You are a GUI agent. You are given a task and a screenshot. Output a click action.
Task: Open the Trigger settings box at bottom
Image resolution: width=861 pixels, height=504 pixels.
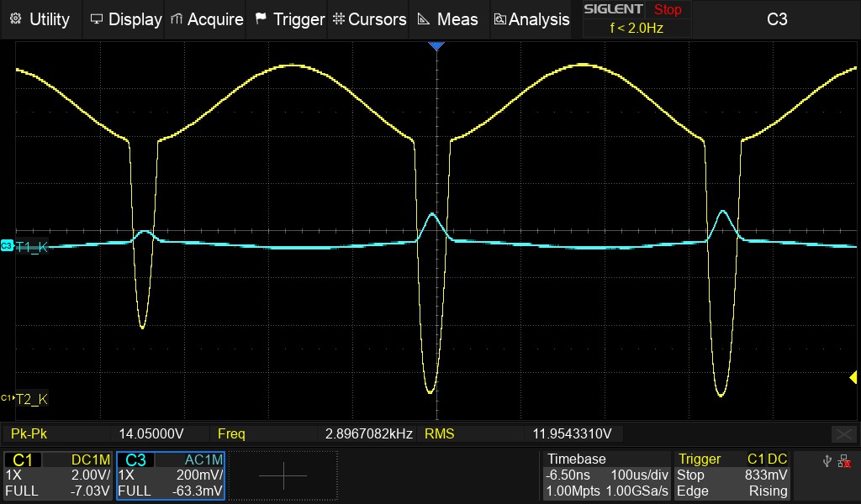732,475
